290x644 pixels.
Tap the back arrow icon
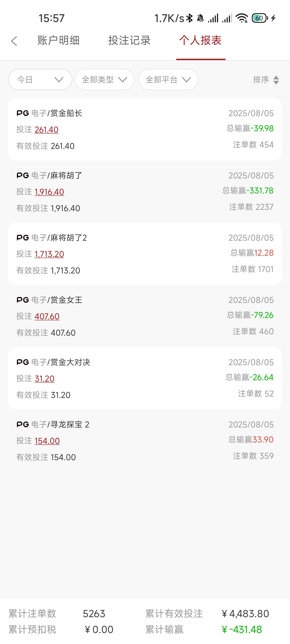(x=14, y=41)
